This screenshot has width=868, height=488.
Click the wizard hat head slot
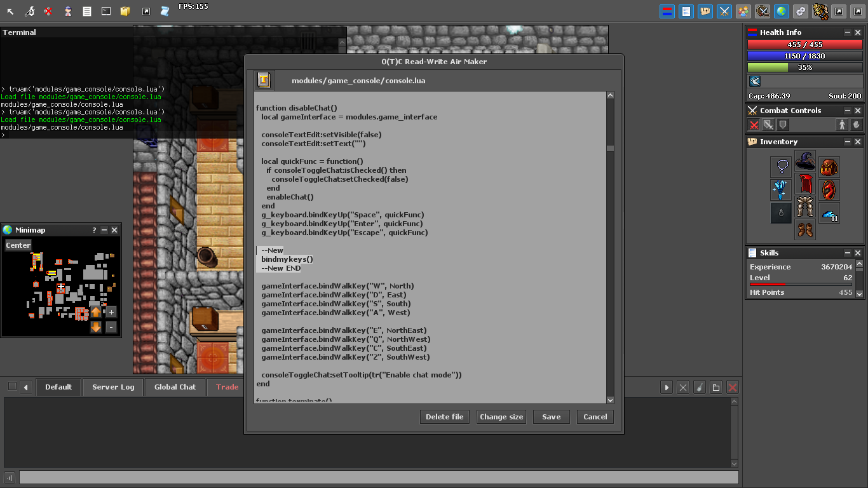(805, 161)
